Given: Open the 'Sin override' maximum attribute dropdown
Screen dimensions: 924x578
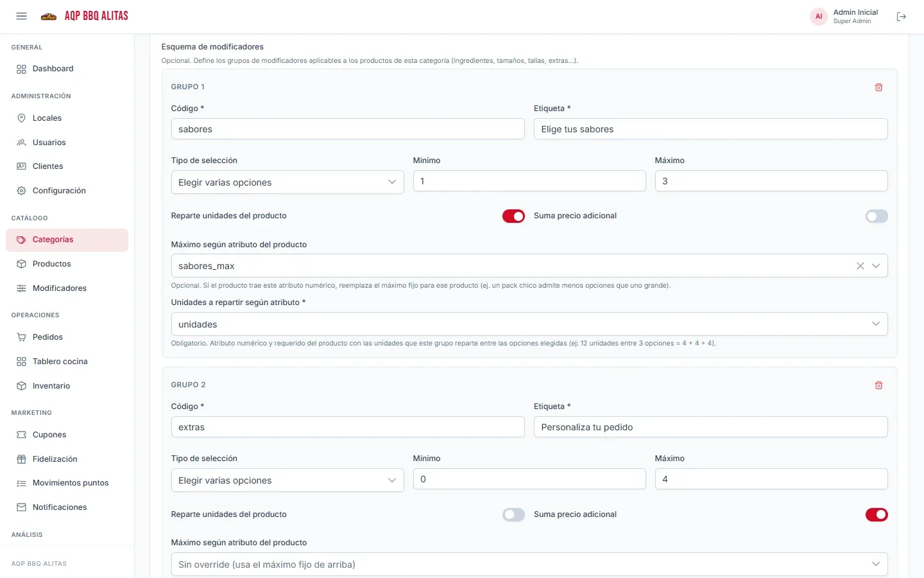Looking at the screenshot, I should (x=529, y=565).
